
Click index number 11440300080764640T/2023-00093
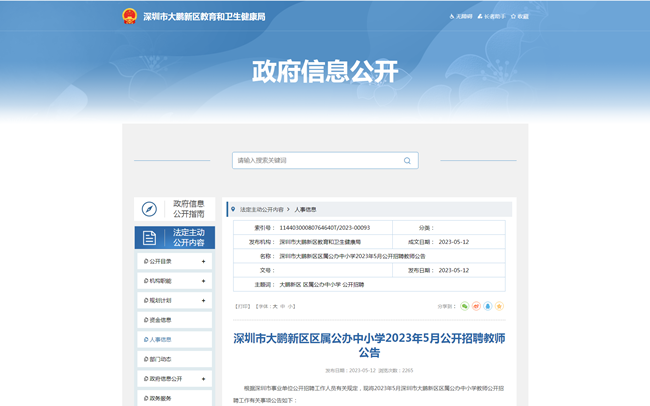[x=325, y=228]
